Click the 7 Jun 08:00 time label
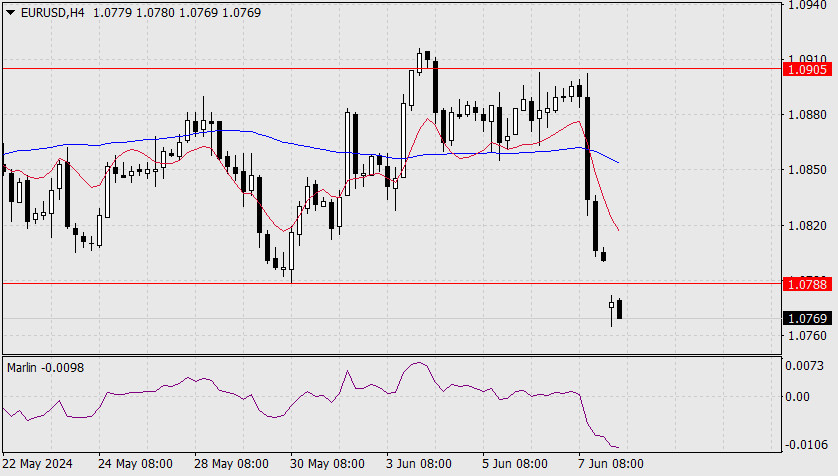838x476 pixels. coord(611,463)
